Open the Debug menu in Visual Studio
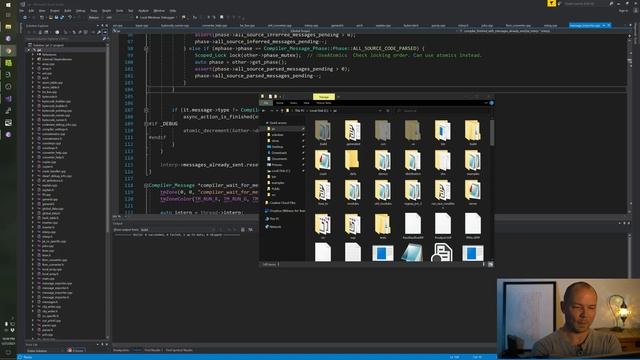 (80, 11)
